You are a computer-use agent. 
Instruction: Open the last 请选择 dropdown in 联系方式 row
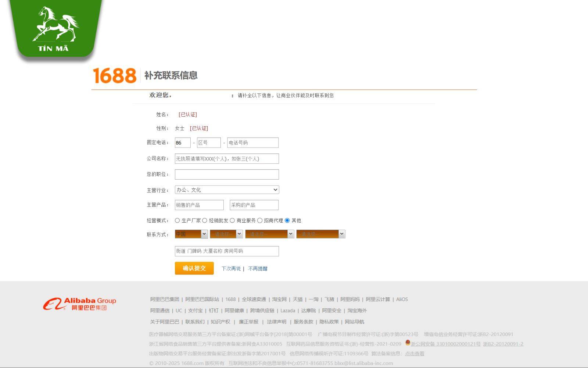coord(321,234)
